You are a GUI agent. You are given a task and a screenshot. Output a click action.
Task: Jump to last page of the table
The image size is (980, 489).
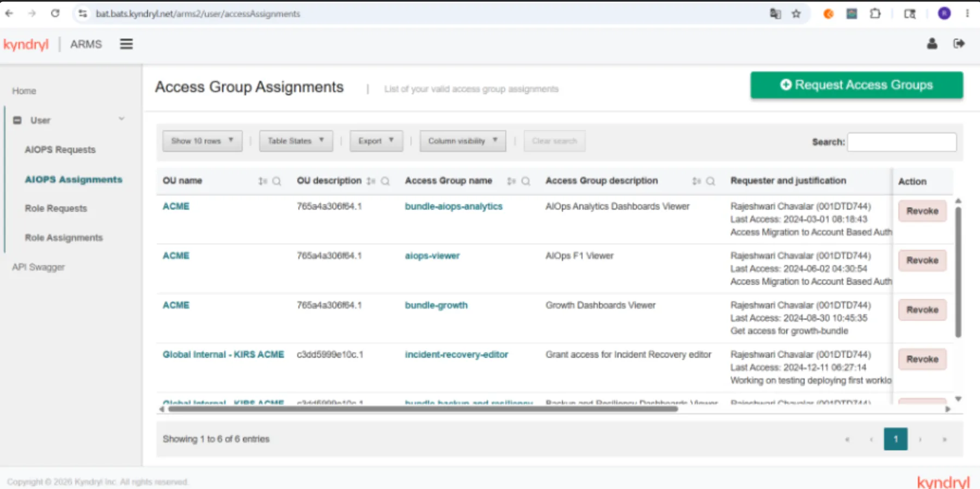click(945, 439)
